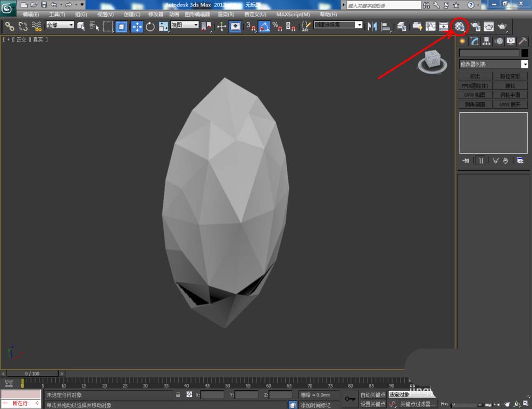Open the Material Editor from the toolbar
Viewport: 532px width, 409px height.
point(460,26)
